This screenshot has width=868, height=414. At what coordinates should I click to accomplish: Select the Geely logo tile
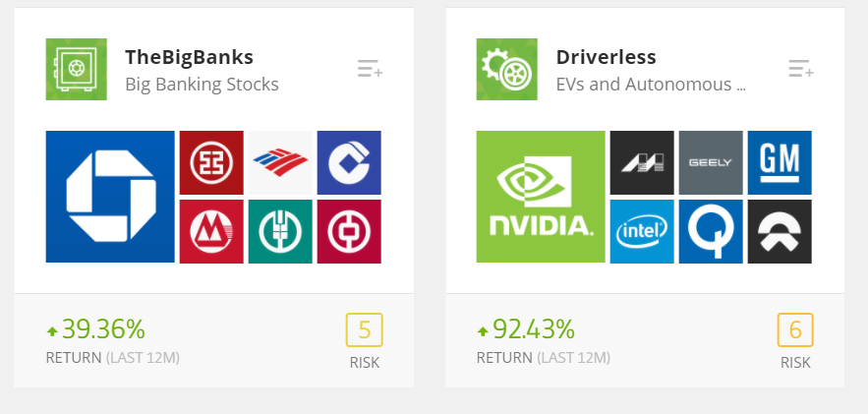pos(711,162)
